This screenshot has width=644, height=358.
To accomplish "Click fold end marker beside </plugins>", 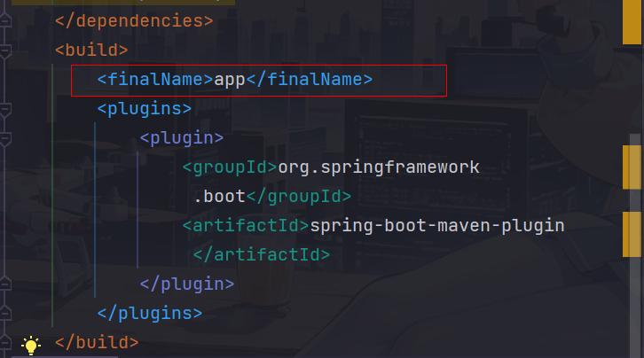I will 5,313.
